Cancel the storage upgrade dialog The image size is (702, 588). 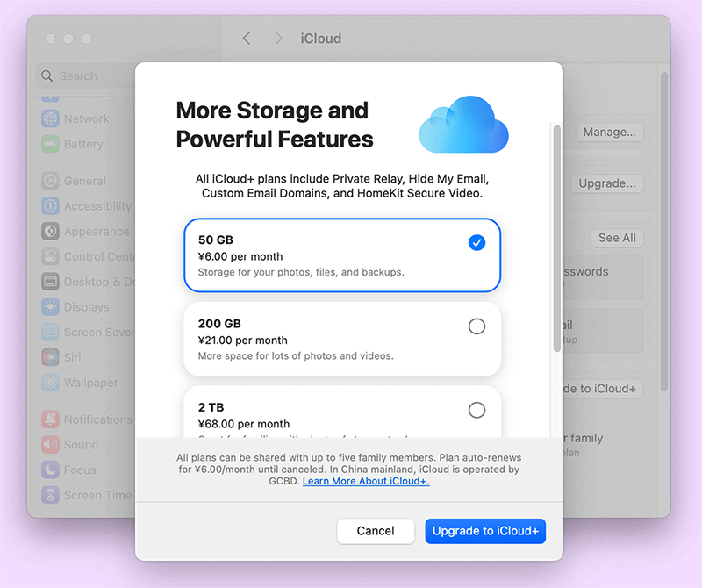click(x=376, y=531)
